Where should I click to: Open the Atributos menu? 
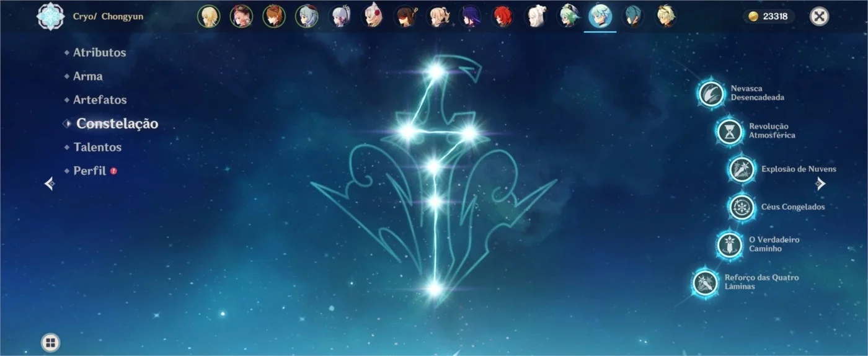tap(99, 53)
